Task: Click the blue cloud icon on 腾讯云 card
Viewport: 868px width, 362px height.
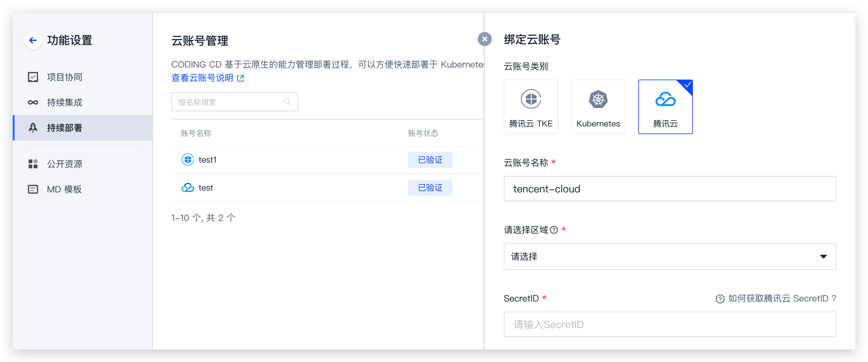Action: 665,99
